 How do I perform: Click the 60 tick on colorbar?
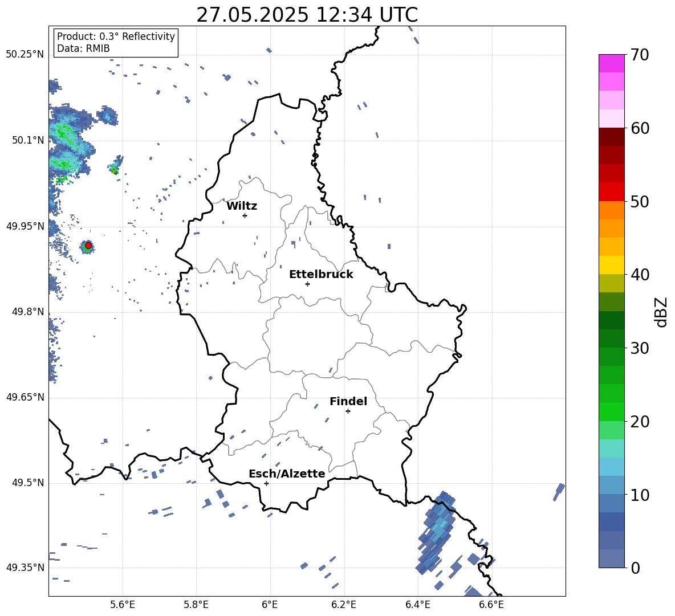[x=640, y=128]
